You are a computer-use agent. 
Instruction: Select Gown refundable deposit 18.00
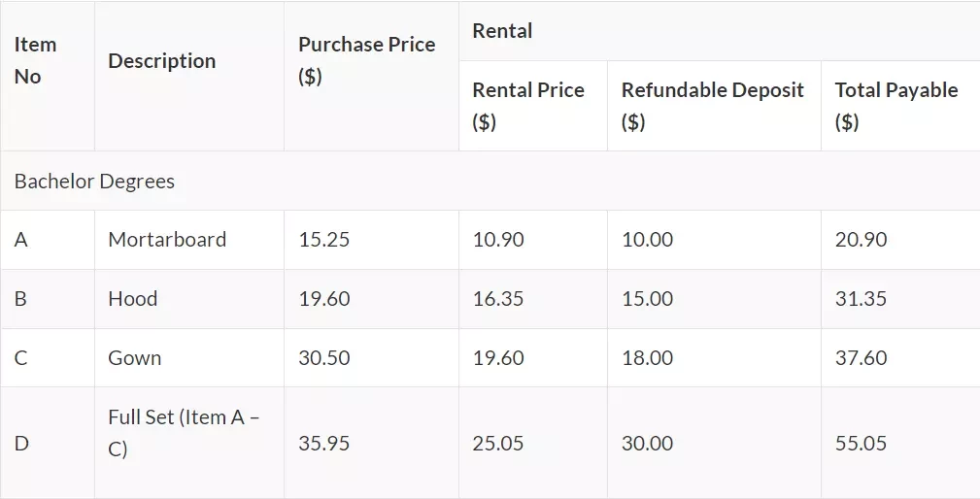[714, 358]
